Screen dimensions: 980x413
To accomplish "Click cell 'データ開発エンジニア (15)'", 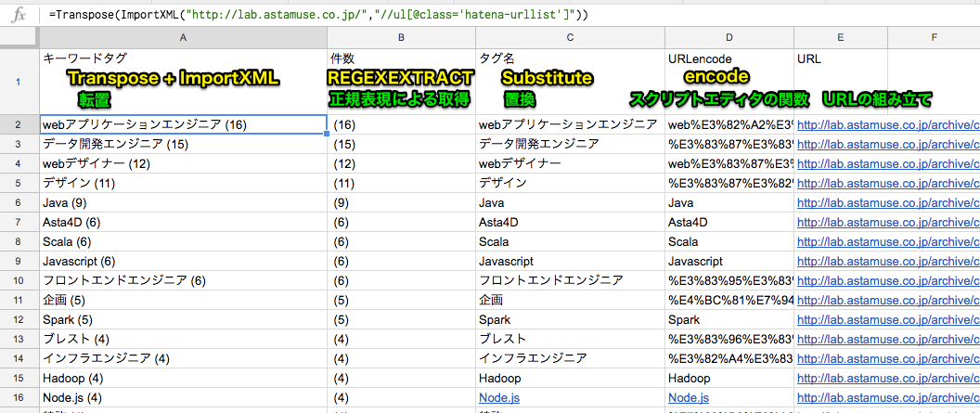I will pyautogui.click(x=183, y=145).
